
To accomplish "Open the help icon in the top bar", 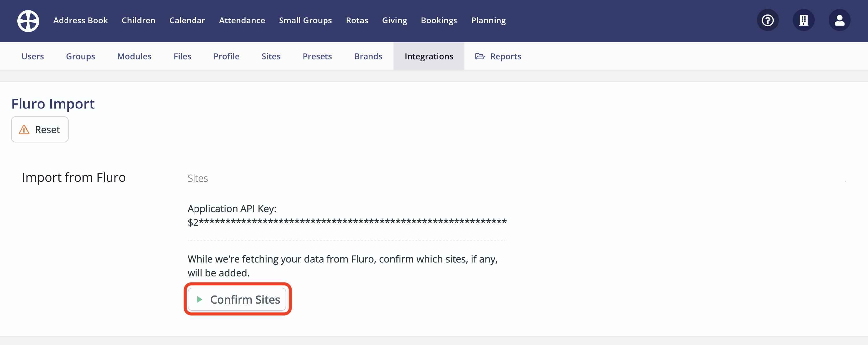I will point(768,20).
